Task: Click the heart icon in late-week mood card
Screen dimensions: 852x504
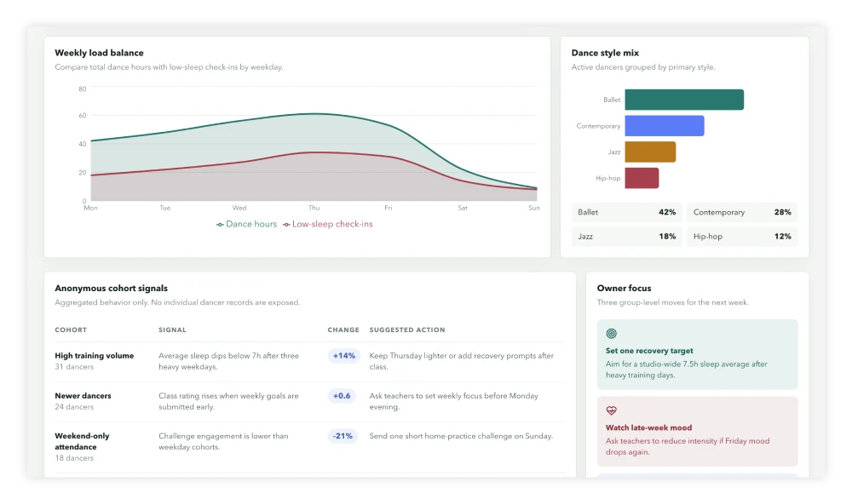Action: (611, 410)
